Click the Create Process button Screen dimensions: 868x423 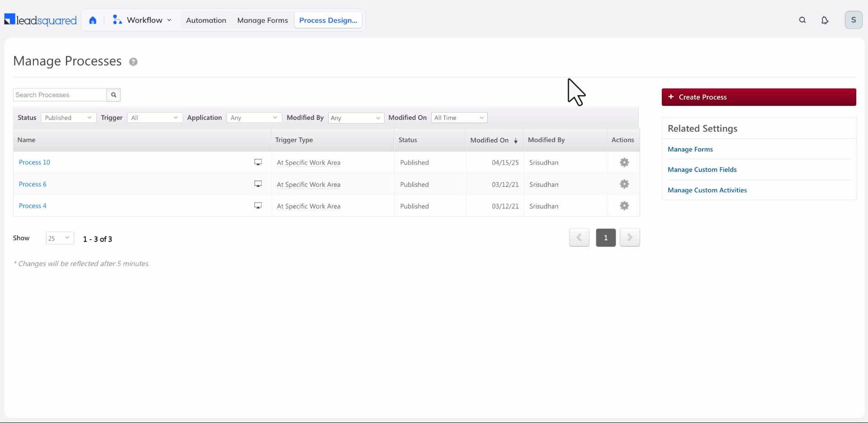click(759, 97)
